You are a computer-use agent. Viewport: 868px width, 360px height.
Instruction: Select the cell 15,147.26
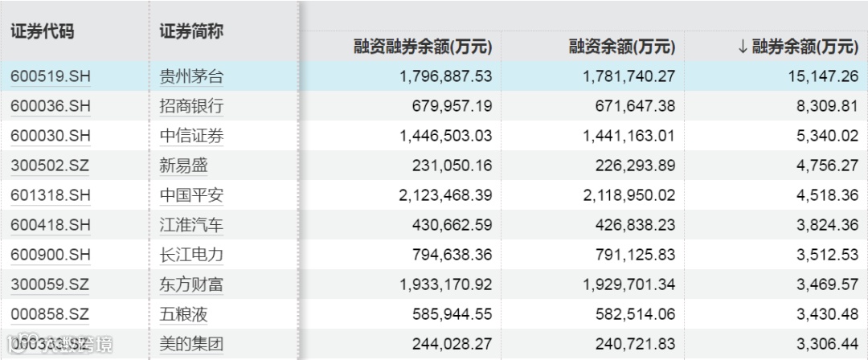825,76
